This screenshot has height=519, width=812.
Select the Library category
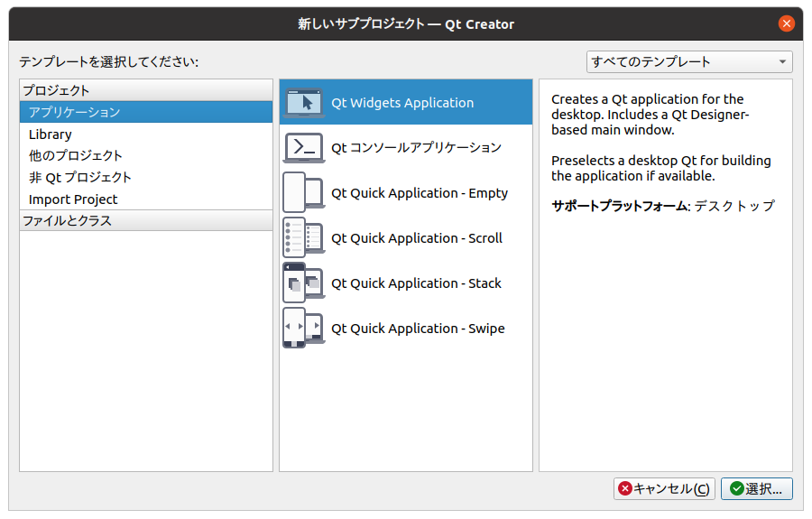(146, 134)
